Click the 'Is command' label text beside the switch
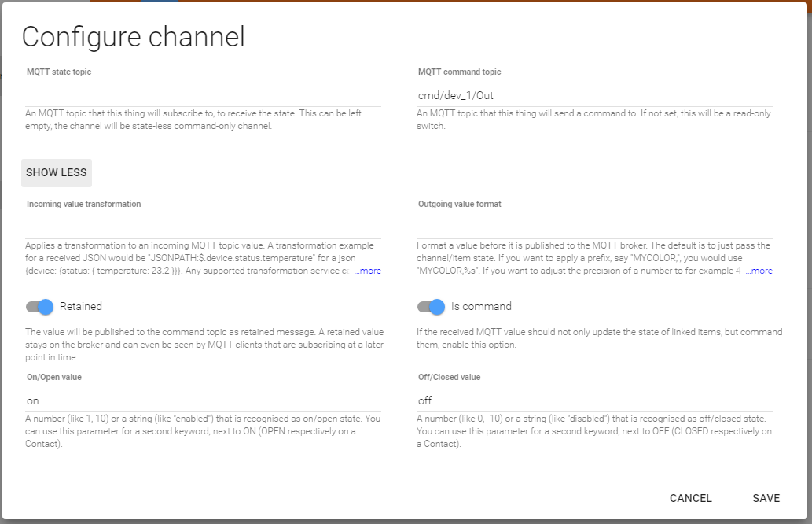This screenshot has width=812, height=524. pos(481,307)
